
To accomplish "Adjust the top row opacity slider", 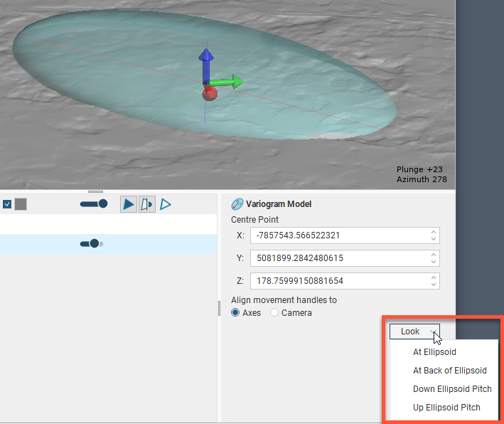I will 94,203.
